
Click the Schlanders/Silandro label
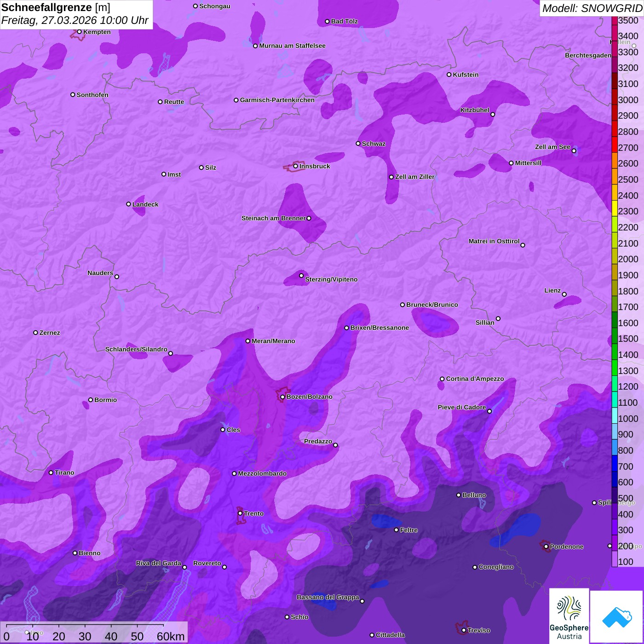[x=136, y=349]
